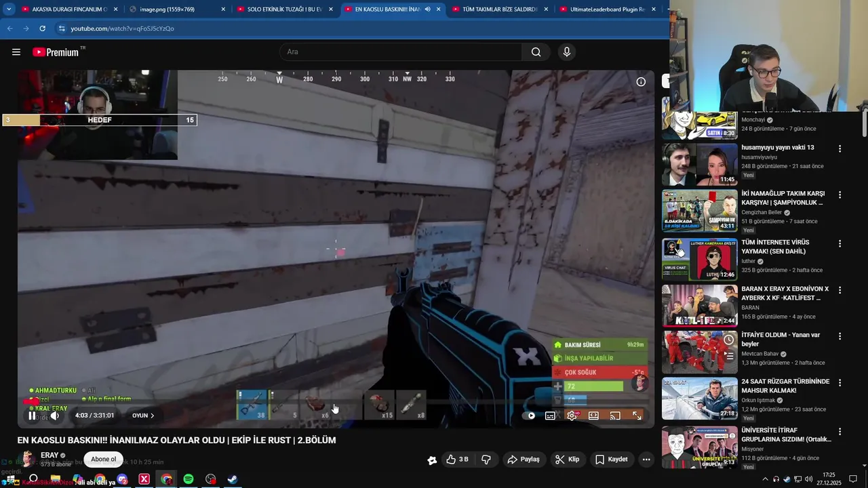Open menu for husamyuyu yayın vakti 13
The width and height of the screenshot is (868, 488).
[x=840, y=148]
